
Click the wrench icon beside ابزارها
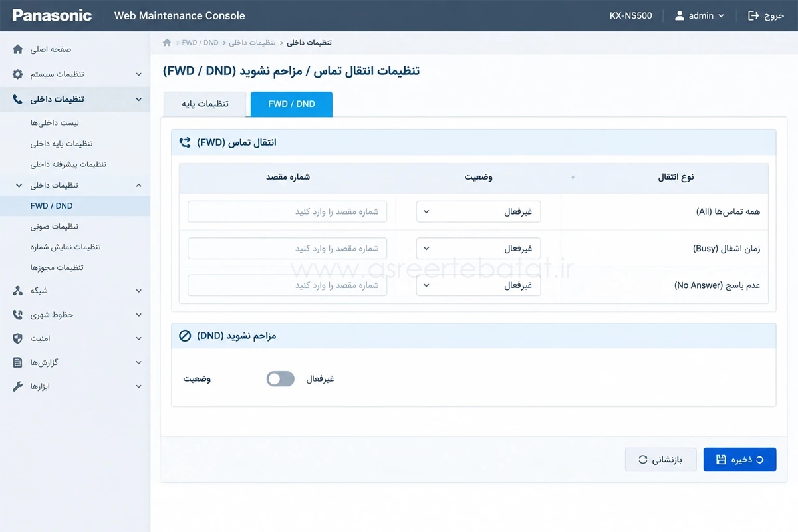coord(18,386)
